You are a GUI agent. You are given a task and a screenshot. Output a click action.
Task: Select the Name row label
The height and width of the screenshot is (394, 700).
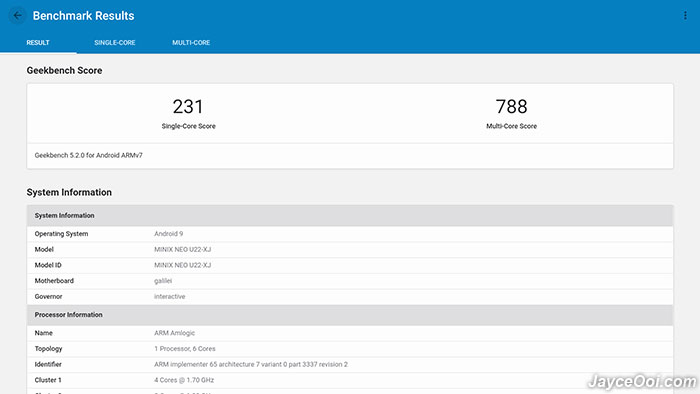[x=44, y=333]
